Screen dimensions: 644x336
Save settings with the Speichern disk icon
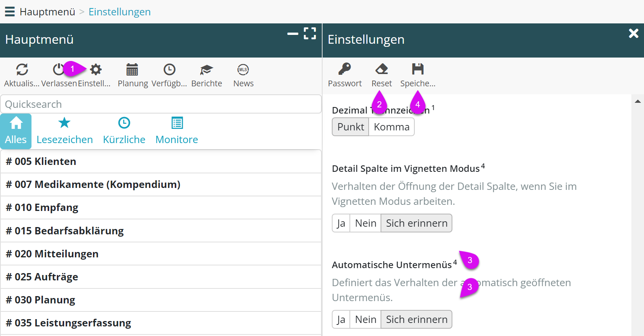pos(417,69)
